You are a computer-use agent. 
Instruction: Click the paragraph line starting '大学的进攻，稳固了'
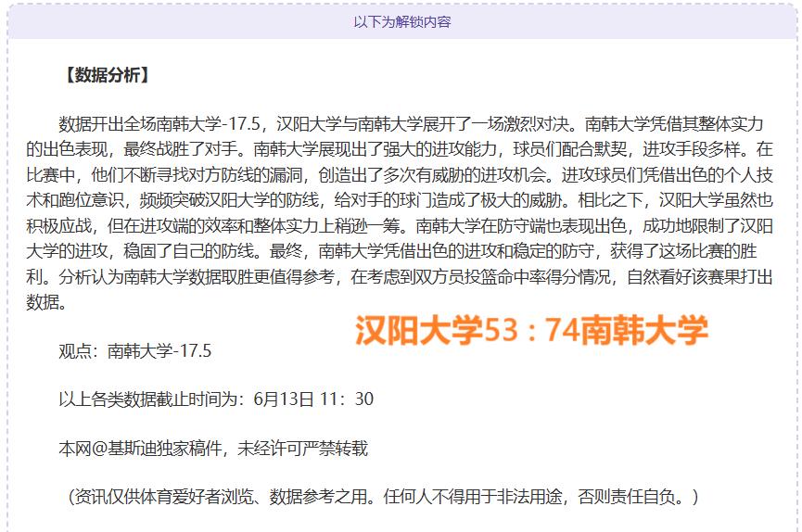[x=391, y=251]
